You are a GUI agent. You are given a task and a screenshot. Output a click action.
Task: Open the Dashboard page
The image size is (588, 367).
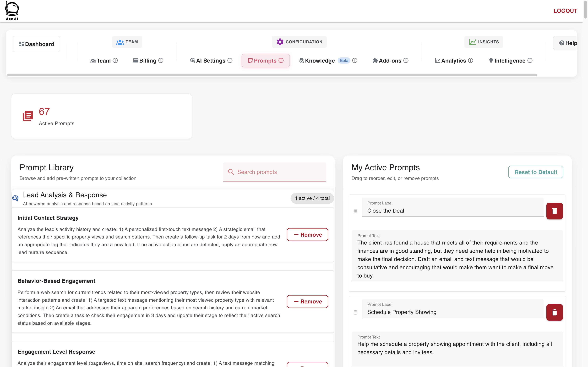(x=36, y=44)
